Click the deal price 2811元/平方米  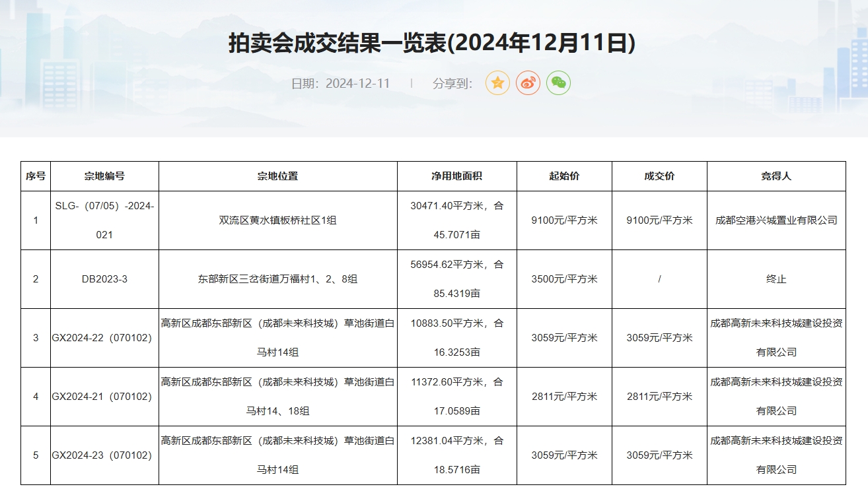click(659, 397)
